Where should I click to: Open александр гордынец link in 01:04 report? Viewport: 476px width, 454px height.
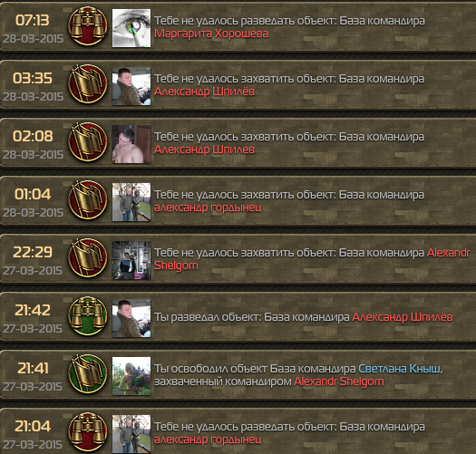(x=208, y=208)
